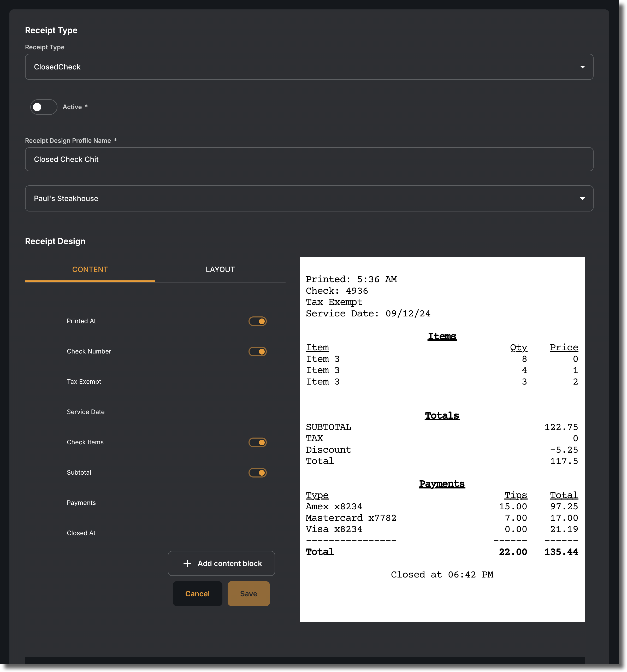The image size is (627, 672).
Task: Click the Receipt Design section heading
Action: [x=55, y=241]
